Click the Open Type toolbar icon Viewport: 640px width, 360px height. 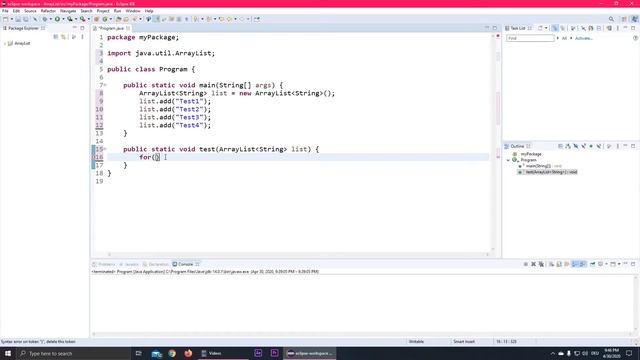coord(118,19)
